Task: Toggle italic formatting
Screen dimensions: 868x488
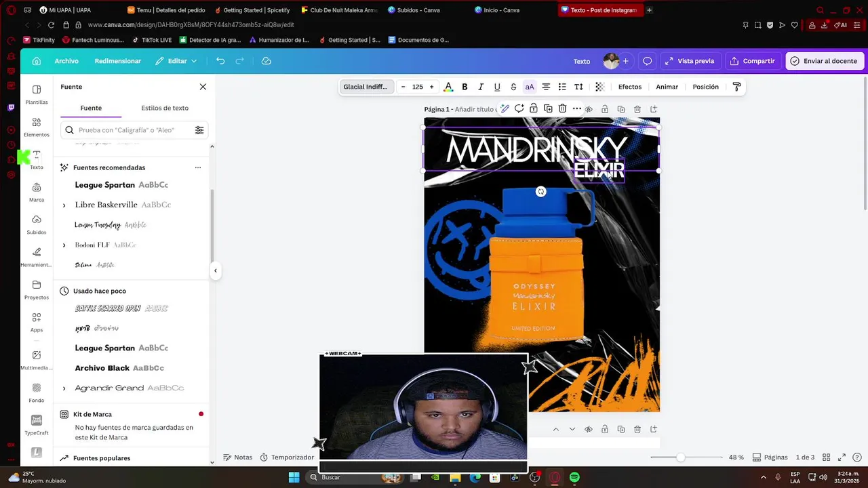Action: [481, 87]
